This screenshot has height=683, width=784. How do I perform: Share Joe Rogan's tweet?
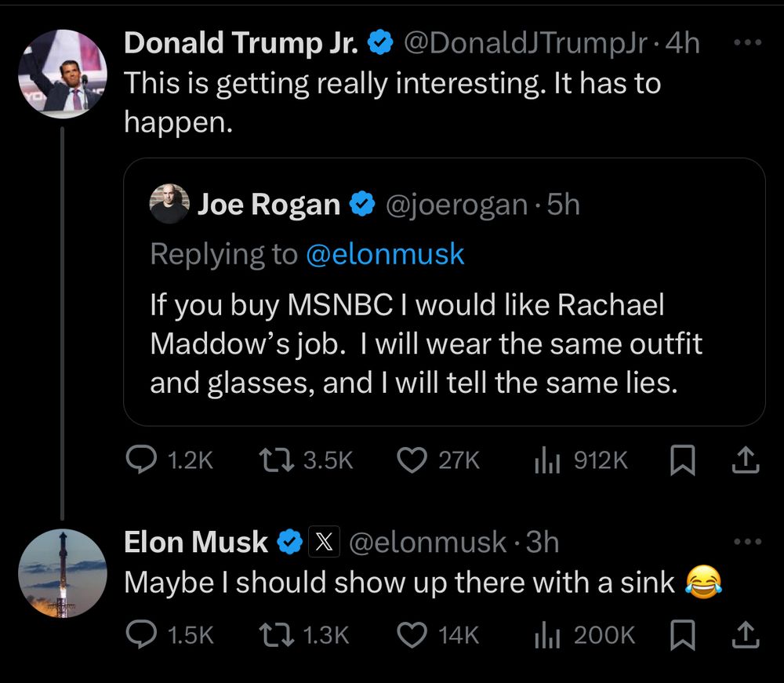(745, 460)
